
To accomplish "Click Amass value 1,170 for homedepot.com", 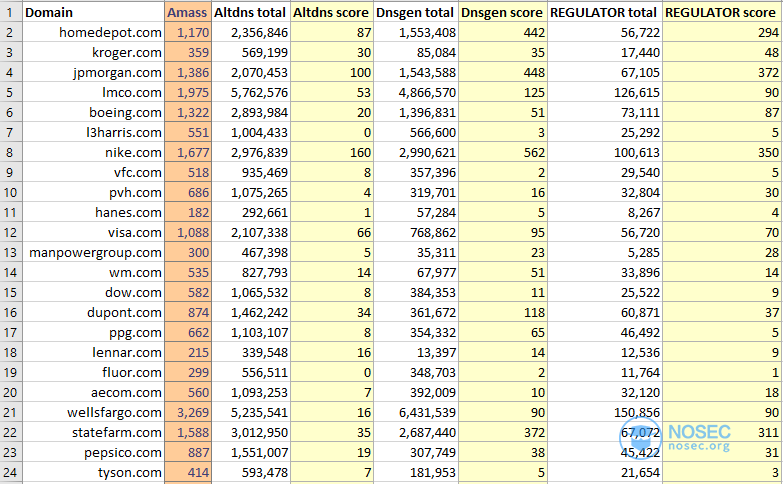I will [188, 32].
